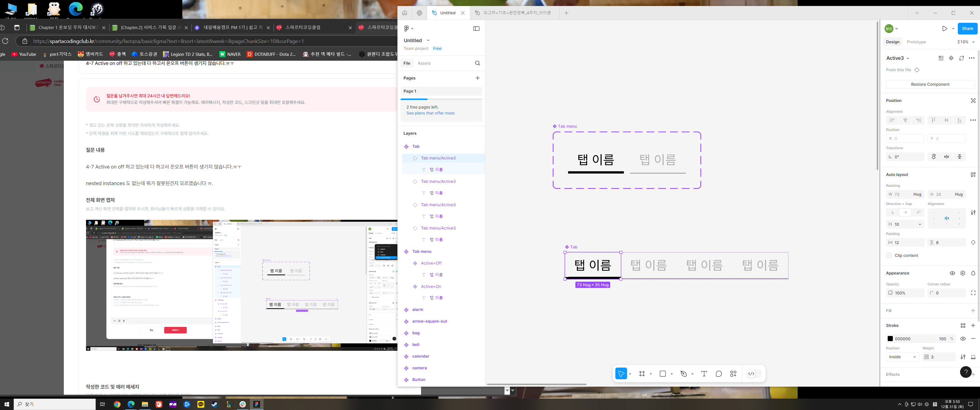Open user avatar dropdown

[x=897, y=28]
